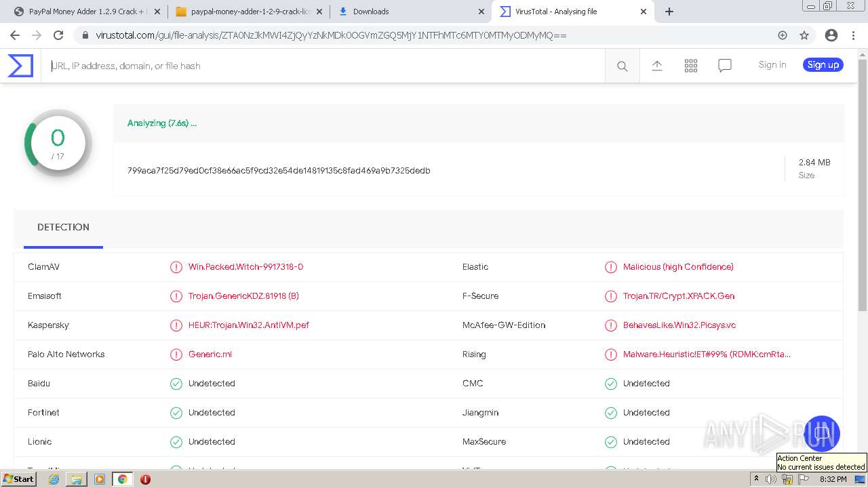Open the upload file icon
This screenshot has height=488, width=868.
click(x=656, y=65)
